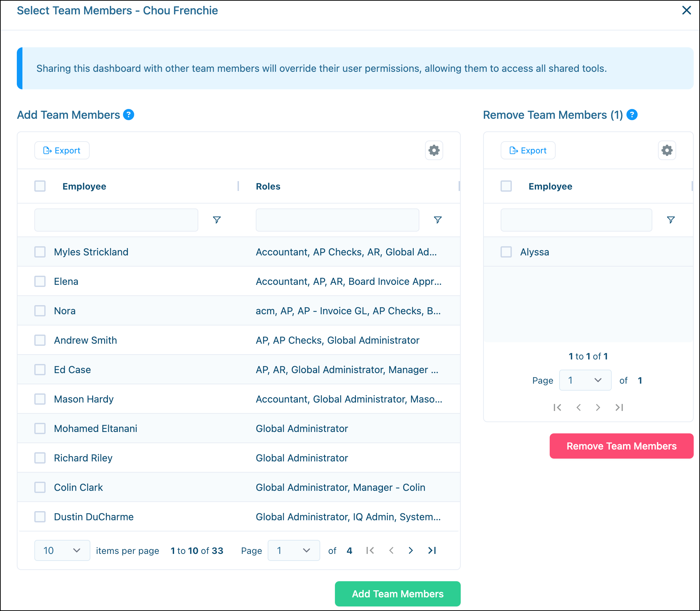Sort by Remove table Employee column header

(550, 186)
